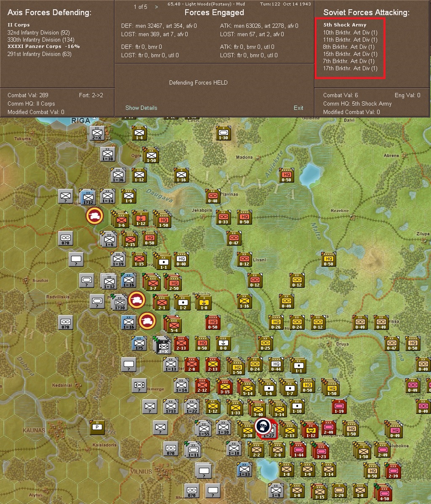Select the 1=18 German infantry counter
Viewport: 431px width, 504px height.
pos(234,449)
